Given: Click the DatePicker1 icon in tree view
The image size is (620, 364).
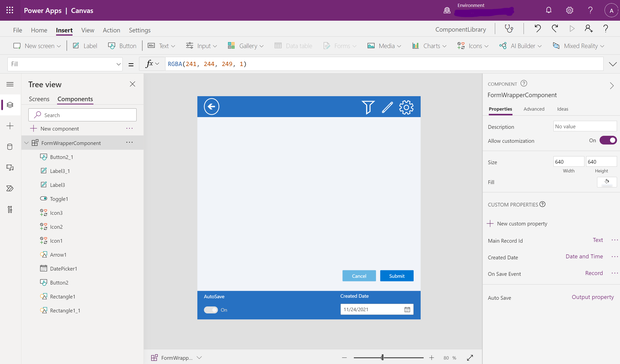Looking at the screenshot, I should coord(43,268).
